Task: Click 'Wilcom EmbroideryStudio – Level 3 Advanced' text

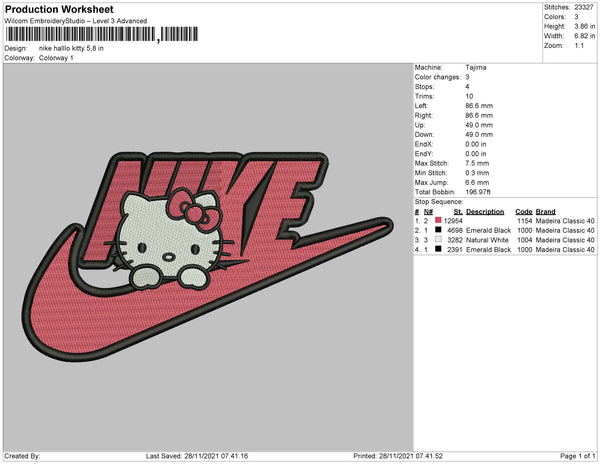Action: pos(76,21)
